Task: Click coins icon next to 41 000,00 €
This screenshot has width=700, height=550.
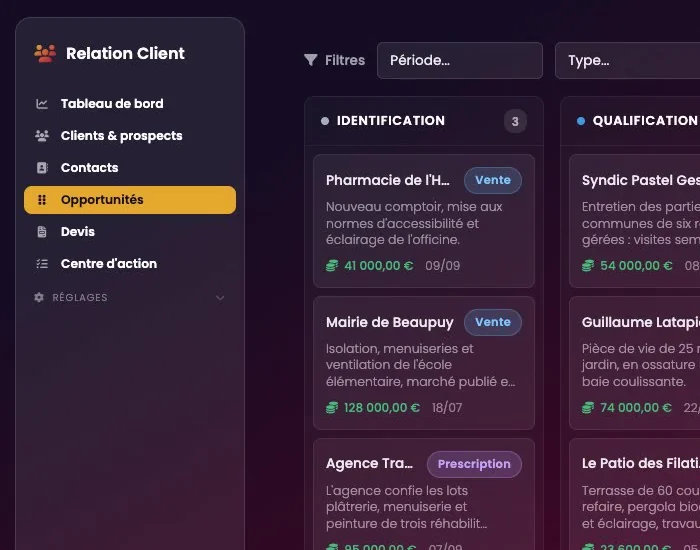Action: point(332,266)
